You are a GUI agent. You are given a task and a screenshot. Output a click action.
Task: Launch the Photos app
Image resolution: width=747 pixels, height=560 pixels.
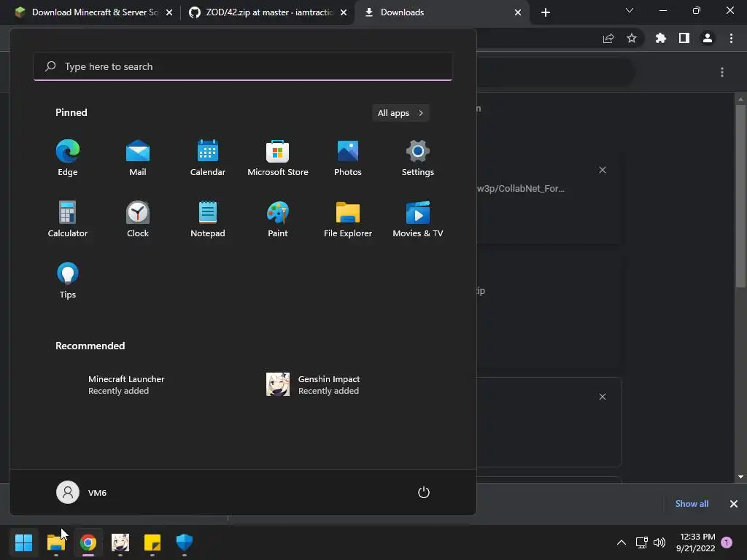pos(348,158)
